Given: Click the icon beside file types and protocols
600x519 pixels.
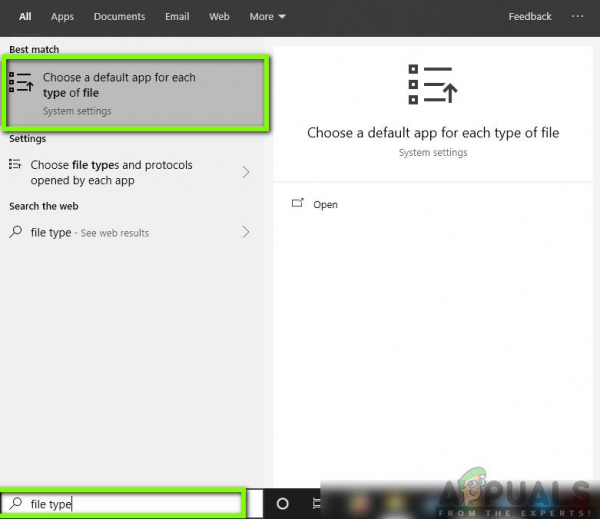Looking at the screenshot, I should (15, 165).
